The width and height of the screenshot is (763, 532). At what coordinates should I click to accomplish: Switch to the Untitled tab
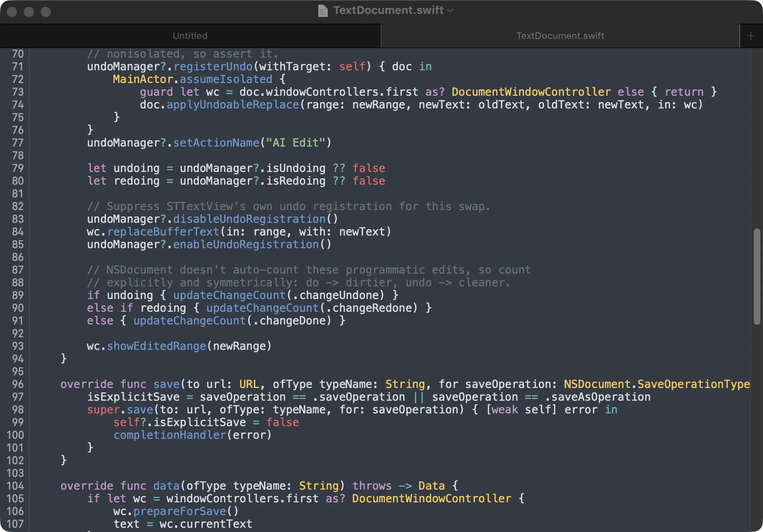[190, 36]
